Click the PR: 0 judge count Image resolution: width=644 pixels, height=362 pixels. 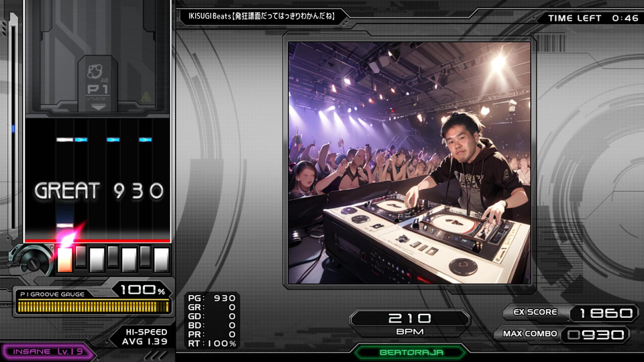coord(212,335)
